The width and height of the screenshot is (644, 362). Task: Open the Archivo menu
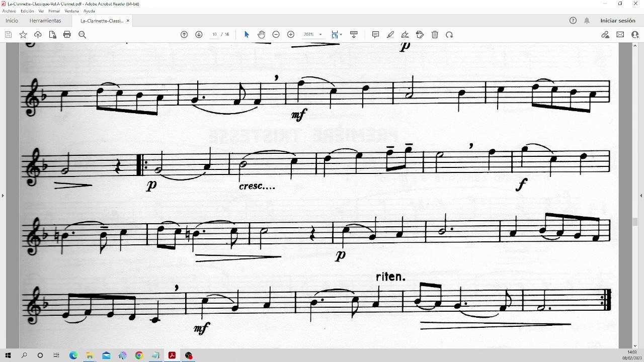point(9,11)
